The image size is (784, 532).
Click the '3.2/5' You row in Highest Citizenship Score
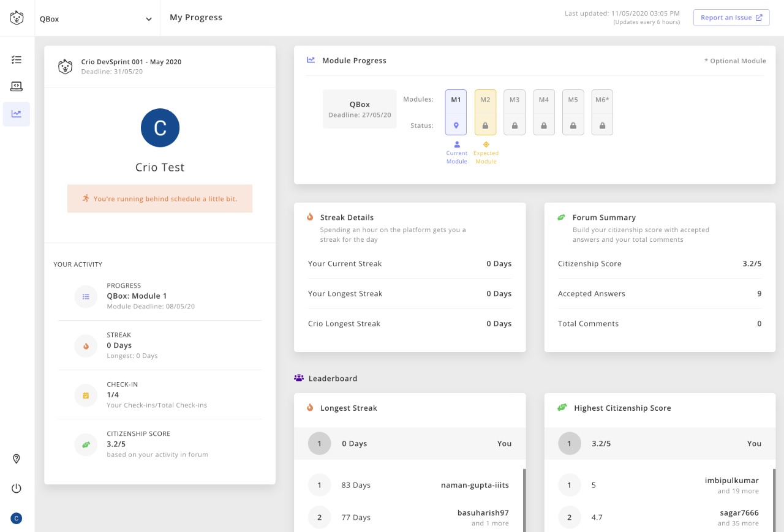click(660, 444)
